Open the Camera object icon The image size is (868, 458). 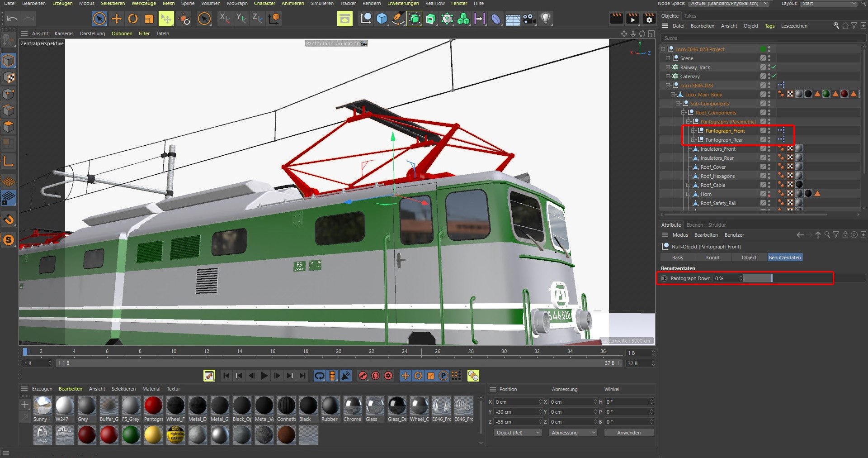(x=529, y=19)
